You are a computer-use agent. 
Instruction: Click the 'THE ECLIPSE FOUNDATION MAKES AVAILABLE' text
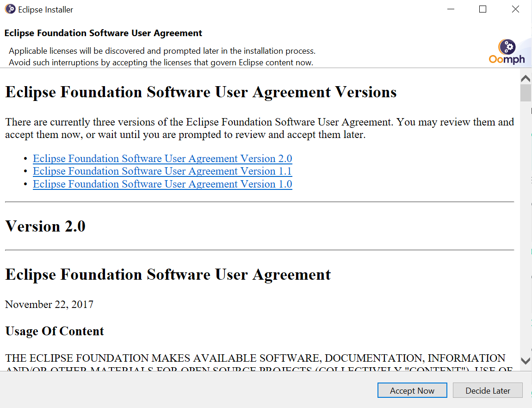[255, 358]
